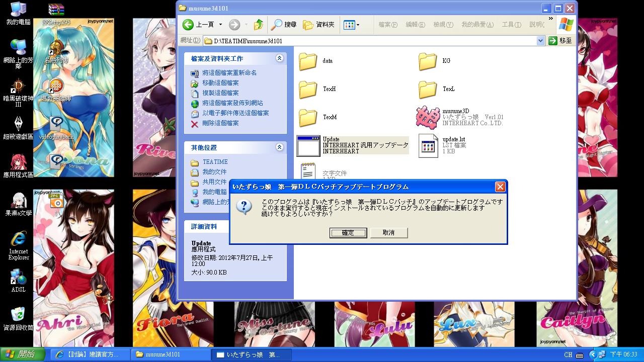Toggle the 資料夾 folders pane button
The height and width of the screenshot is (362, 644).
[x=319, y=25]
